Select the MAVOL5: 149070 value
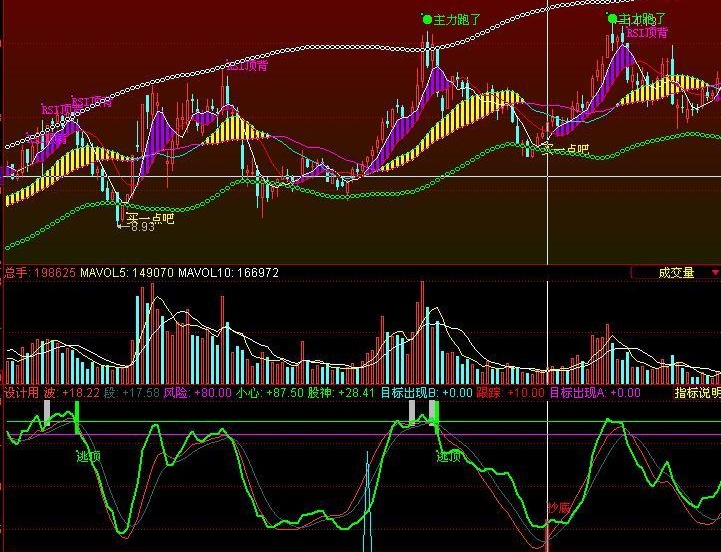Screen dimensions: 721x552 (x=127, y=273)
